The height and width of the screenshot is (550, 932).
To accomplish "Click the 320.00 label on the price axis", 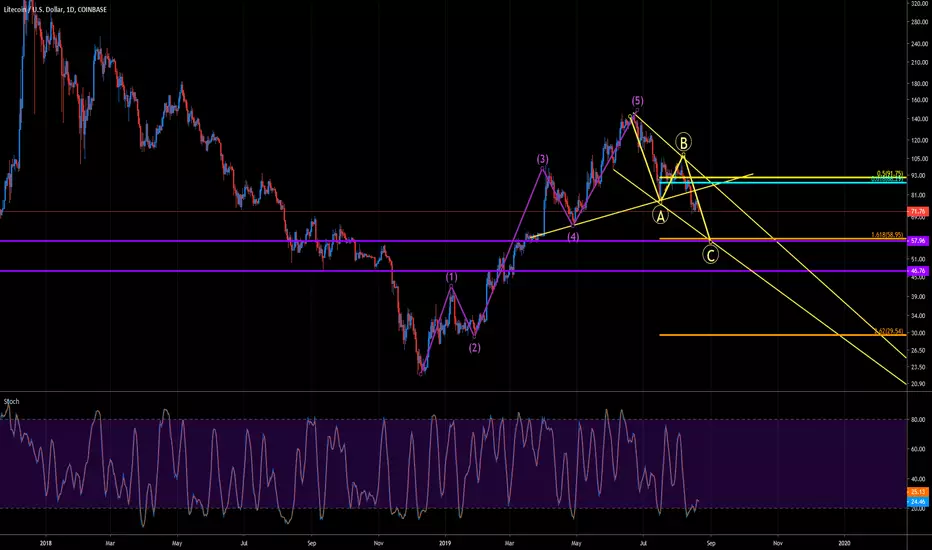I will coord(919,4).
